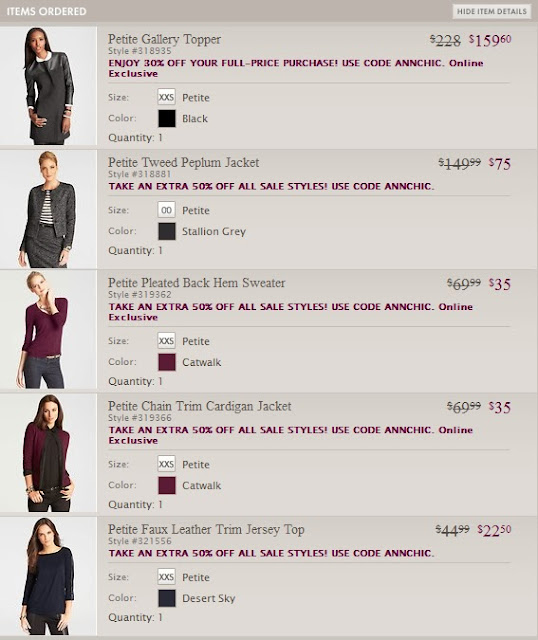This screenshot has width=538, height=640.
Task: Choose the Desert Sky color swatch
Action: point(167,598)
